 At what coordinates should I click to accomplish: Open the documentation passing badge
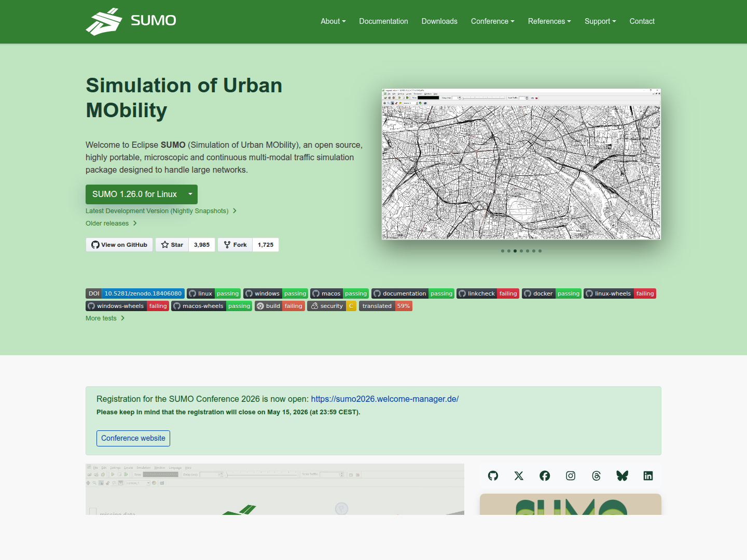413,293
